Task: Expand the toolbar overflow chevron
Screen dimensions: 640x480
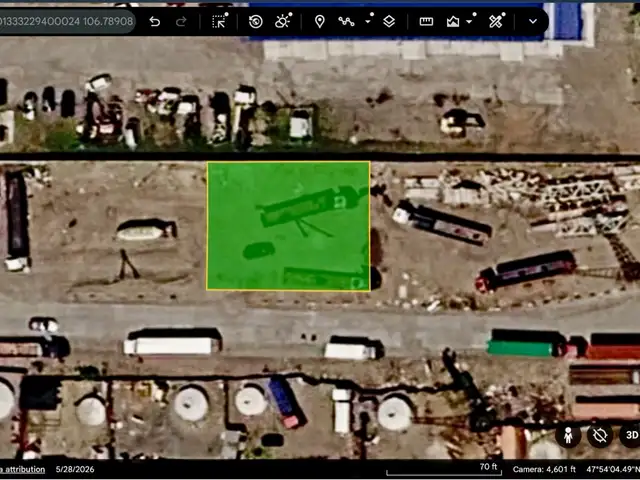Action: [533, 21]
